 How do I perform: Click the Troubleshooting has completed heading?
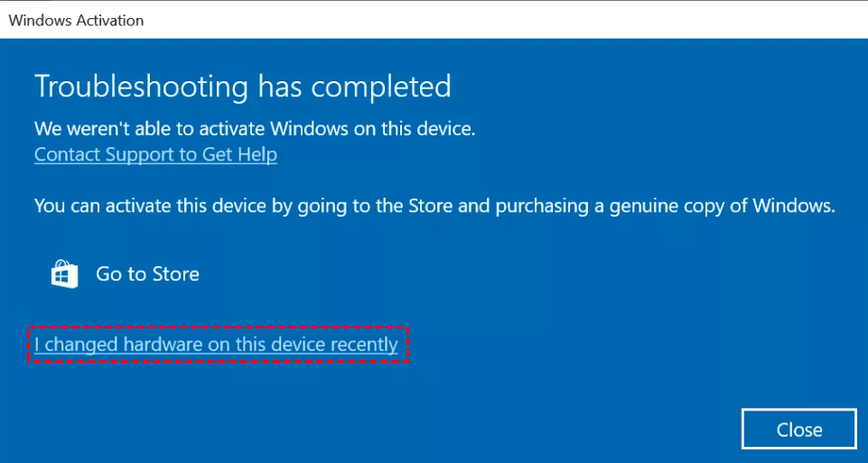click(242, 87)
